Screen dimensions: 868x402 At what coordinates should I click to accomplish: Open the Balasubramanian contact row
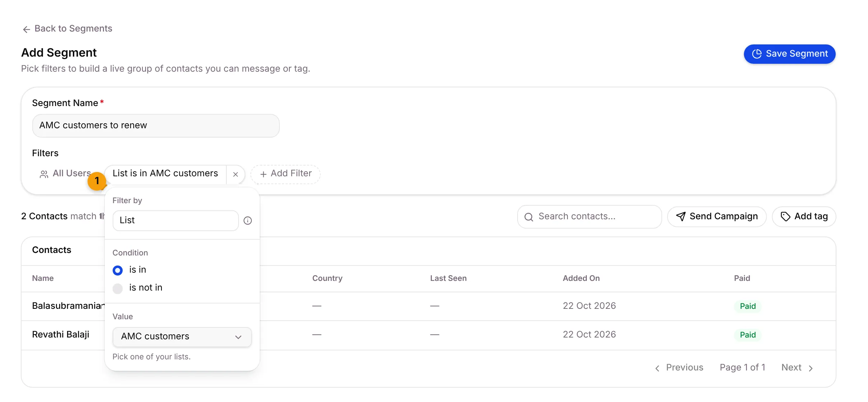[428, 306]
